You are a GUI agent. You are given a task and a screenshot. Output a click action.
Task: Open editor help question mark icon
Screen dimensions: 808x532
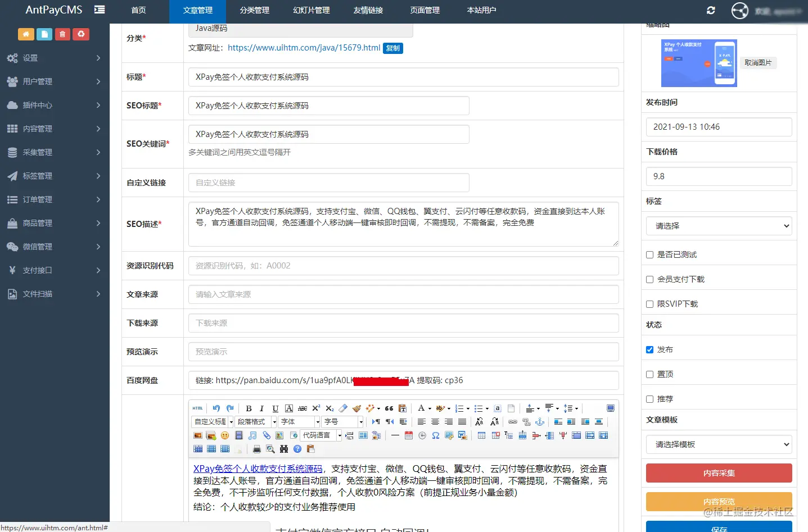(297, 449)
